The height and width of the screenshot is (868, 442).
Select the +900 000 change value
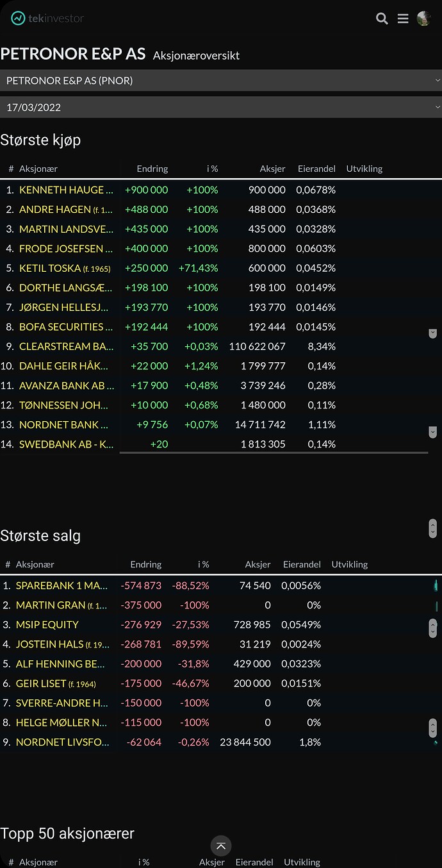pos(146,190)
